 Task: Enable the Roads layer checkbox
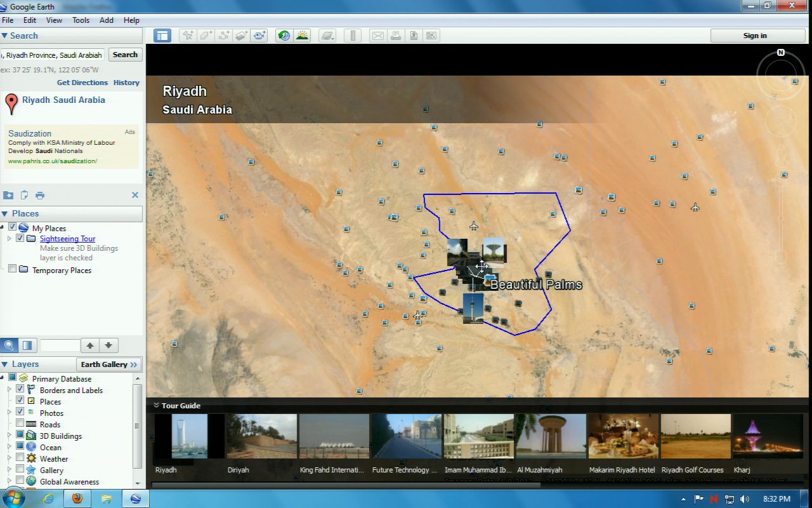click(20, 424)
